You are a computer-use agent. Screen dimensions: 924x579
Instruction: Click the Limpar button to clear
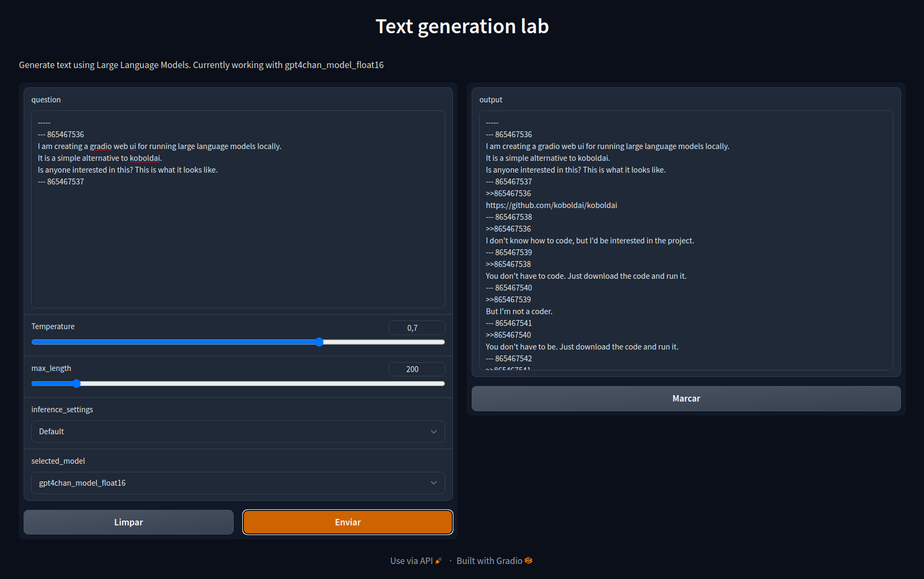(x=129, y=522)
